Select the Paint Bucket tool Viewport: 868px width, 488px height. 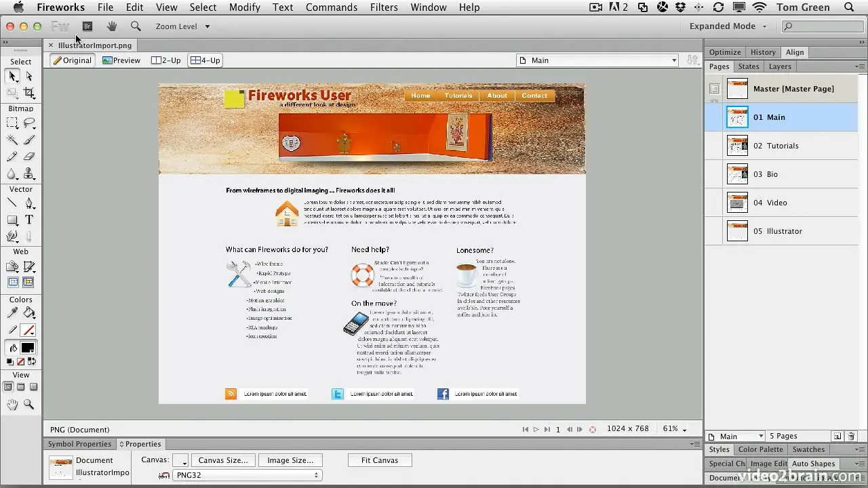[29, 312]
